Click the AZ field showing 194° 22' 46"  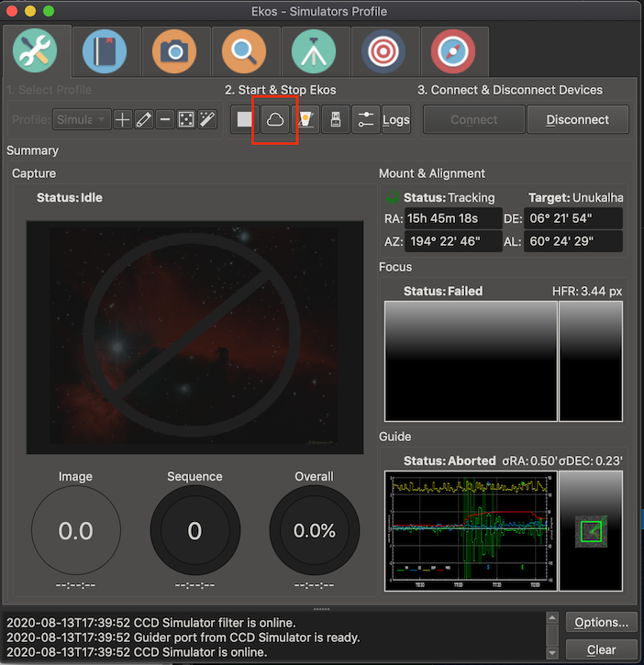point(453,241)
